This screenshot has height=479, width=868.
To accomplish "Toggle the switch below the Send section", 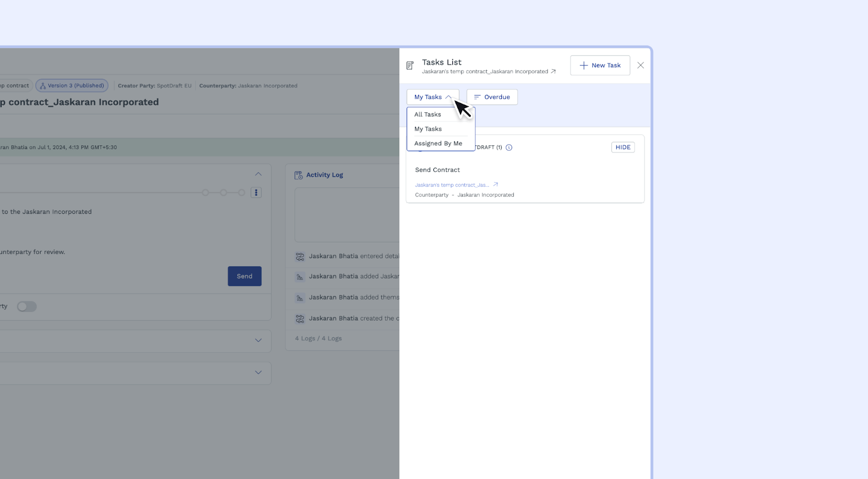I will click(27, 306).
